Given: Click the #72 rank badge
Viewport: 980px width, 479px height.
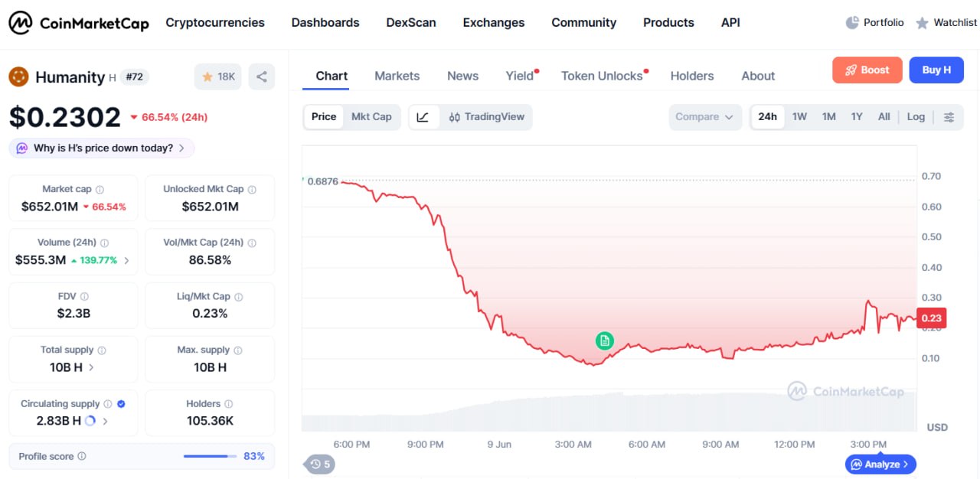Looking at the screenshot, I should (135, 77).
